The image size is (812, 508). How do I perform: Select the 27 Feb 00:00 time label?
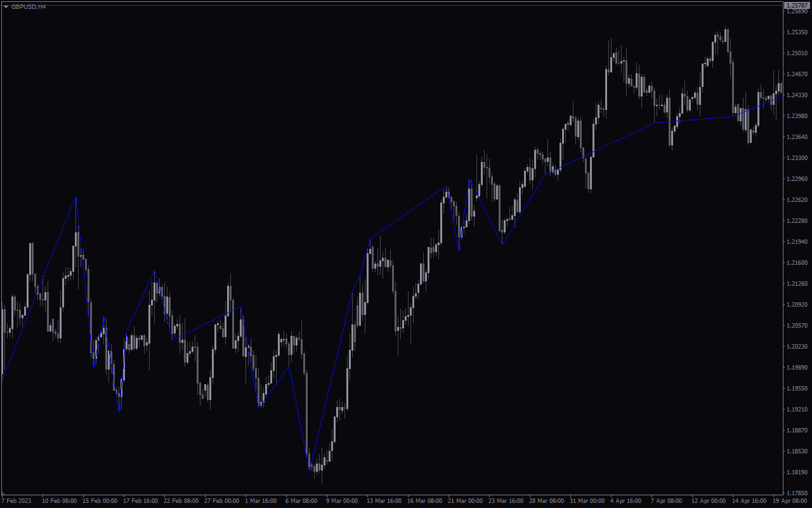[x=222, y=500]
